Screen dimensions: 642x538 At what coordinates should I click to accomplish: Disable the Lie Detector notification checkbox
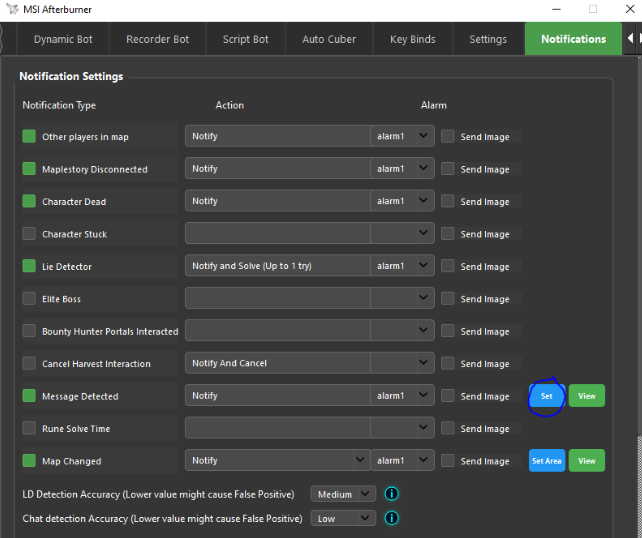click(29, 266)
